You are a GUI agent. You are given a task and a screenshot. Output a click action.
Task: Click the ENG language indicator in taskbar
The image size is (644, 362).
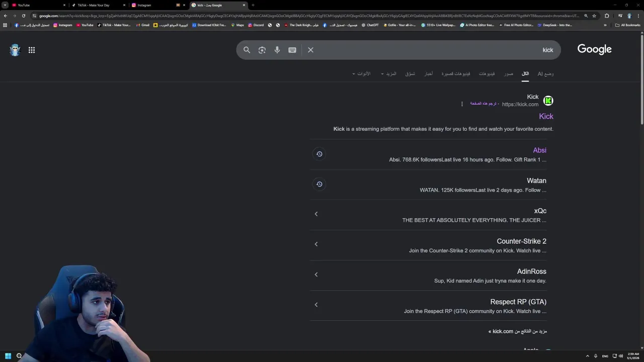(605, 356)
